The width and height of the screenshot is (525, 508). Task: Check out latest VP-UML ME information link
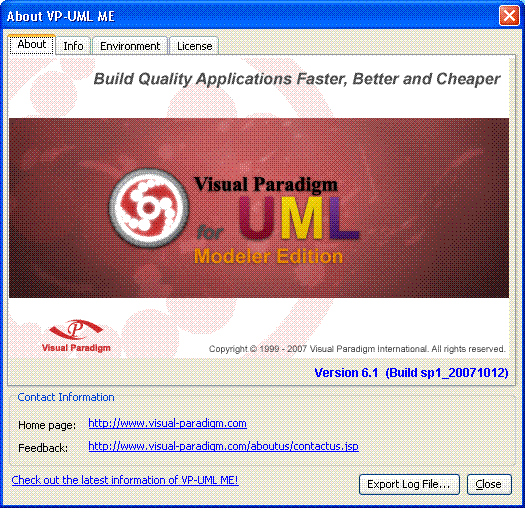click(x=125, y=480)
